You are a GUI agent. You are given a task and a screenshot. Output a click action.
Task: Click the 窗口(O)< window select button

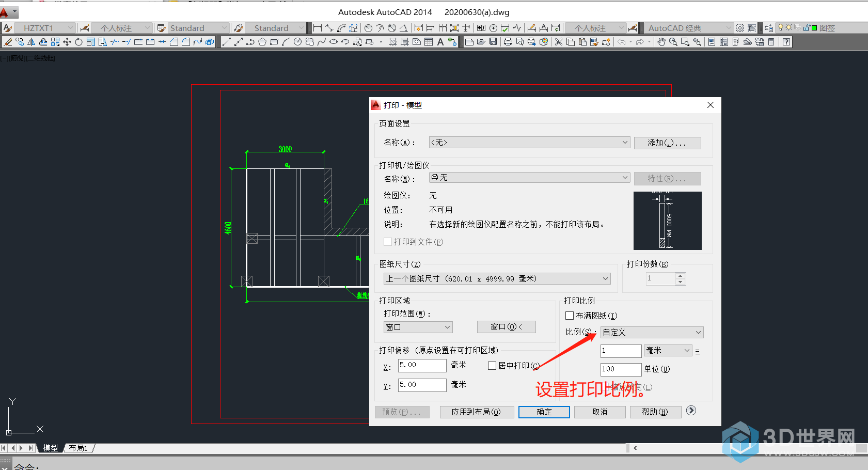tap(506, 327)
